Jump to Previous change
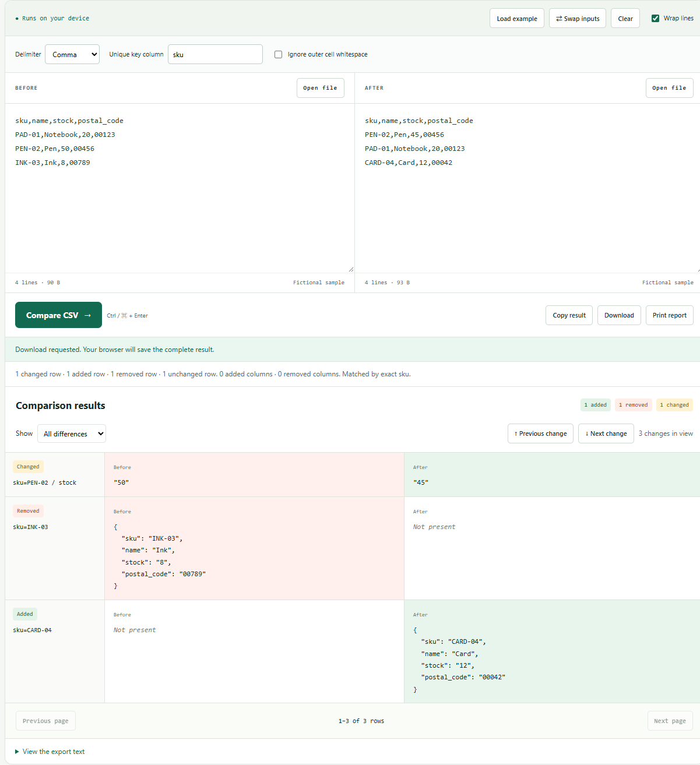700x765 pixels. click(x=540, y=433)
